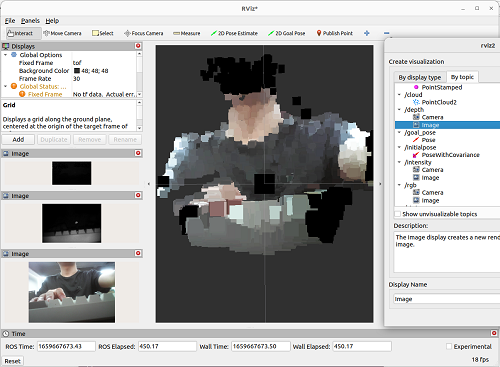Click the ROS Time field
This screenshot has height=367, width=500.
66,346
